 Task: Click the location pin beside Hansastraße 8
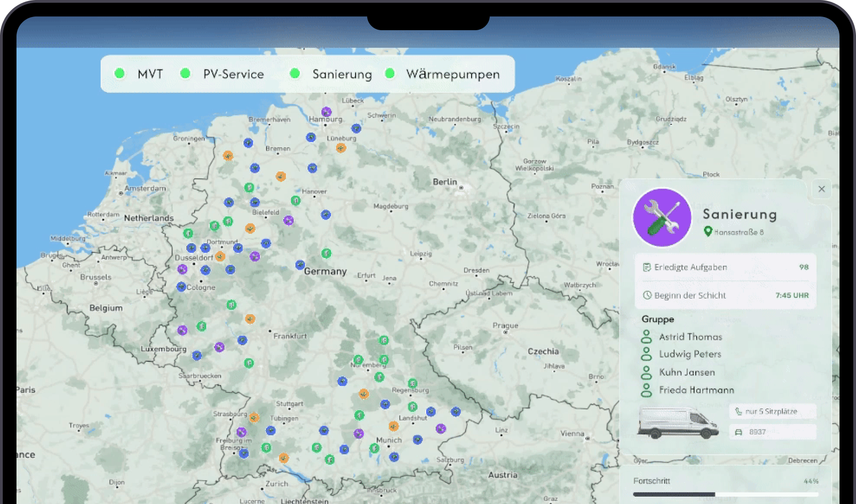[x=708, y=231]
